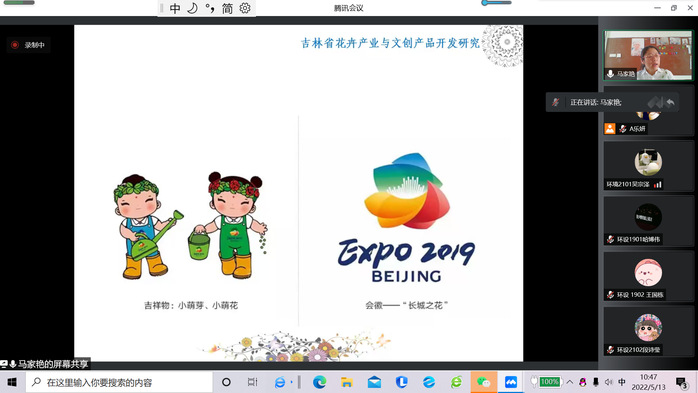Select the 简 simplified Chinese IME option
Image resolution: width=698 pixels, height=393 pixels.
click(x=227, y=8)
